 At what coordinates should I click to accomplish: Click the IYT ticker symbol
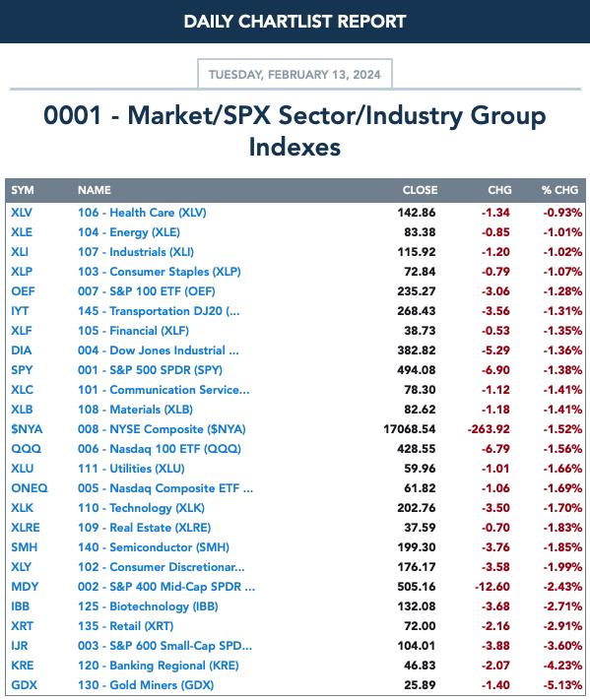20,311
